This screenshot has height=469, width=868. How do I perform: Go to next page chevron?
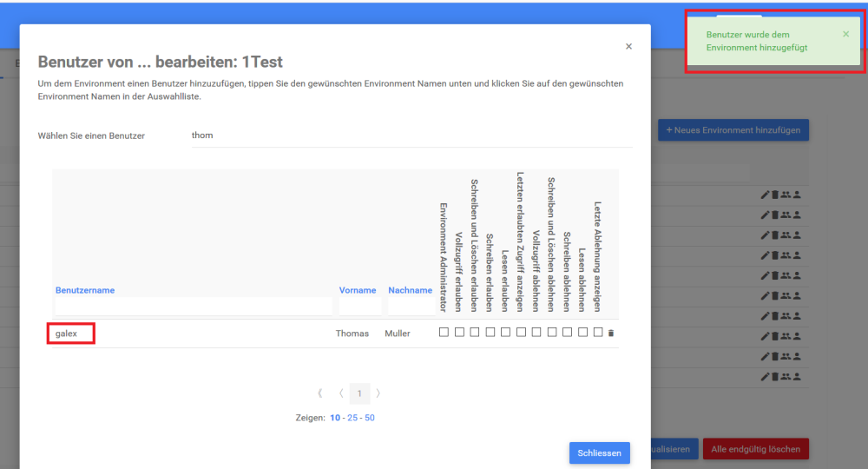378,393
